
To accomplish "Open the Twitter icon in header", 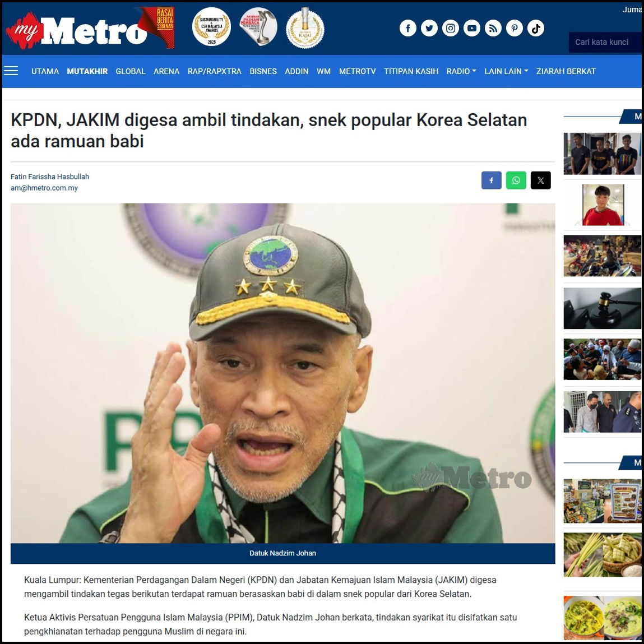I will pyautogui.click(x=429, y=29).
